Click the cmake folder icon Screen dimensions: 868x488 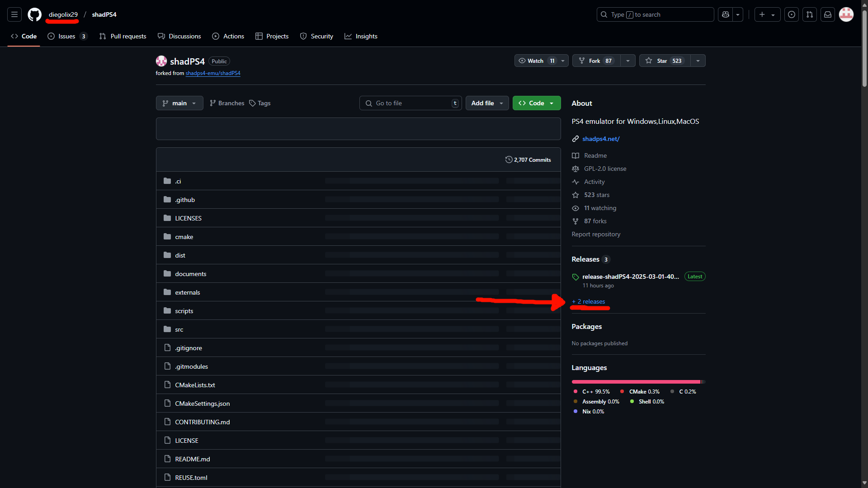click(167, 236)
